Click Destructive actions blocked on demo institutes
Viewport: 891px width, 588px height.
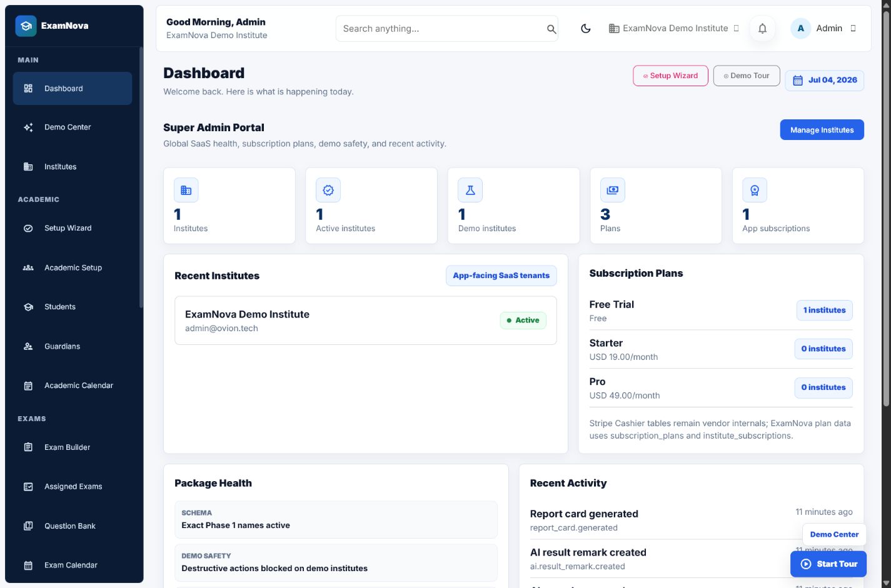pyautogui.click(x=336, y=563)
